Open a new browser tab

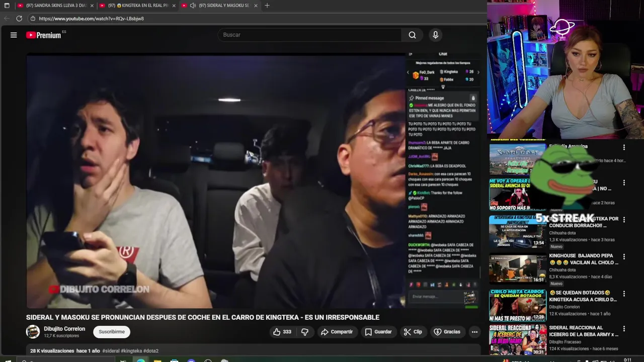(x=267, y=6)
